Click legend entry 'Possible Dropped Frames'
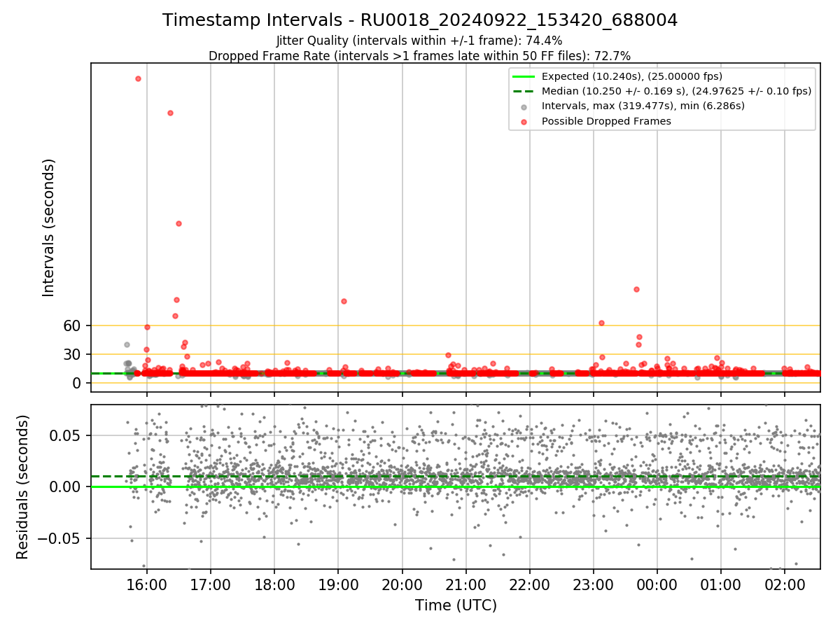Screen dimensions: 840x630 click(x=606, y=121)
